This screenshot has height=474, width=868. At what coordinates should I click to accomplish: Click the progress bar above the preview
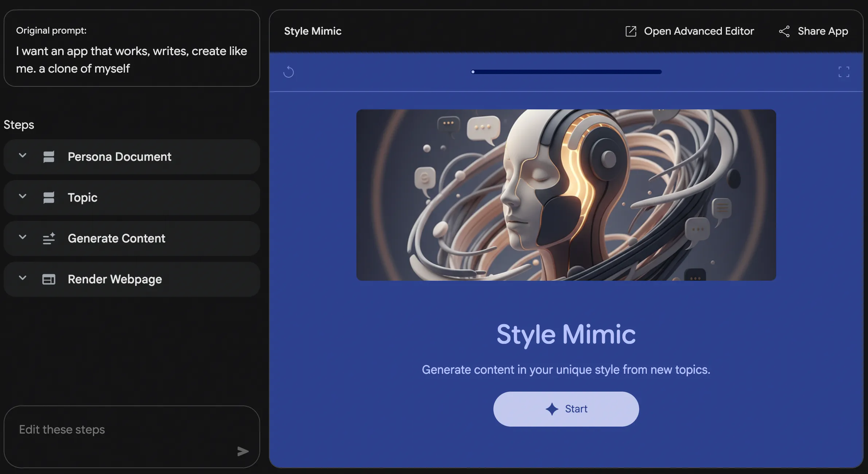click(x=566, y=71)
